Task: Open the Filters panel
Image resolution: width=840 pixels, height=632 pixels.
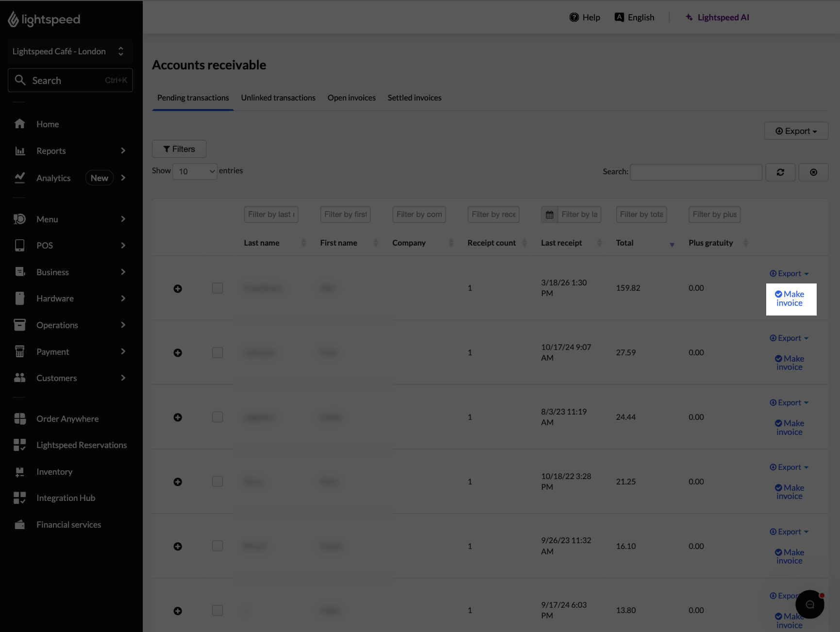Action: pos(179,149)
